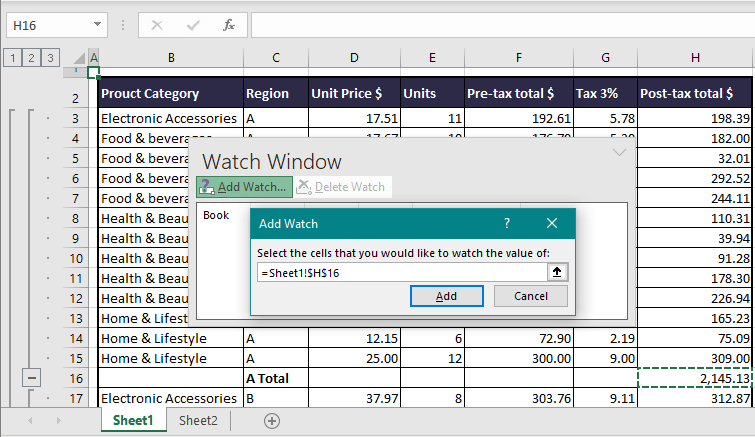Select row 3 header

[x=76, y=118]
